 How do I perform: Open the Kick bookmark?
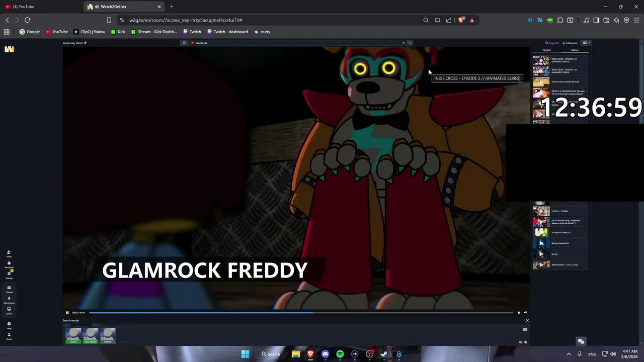[x=118, y=32]
